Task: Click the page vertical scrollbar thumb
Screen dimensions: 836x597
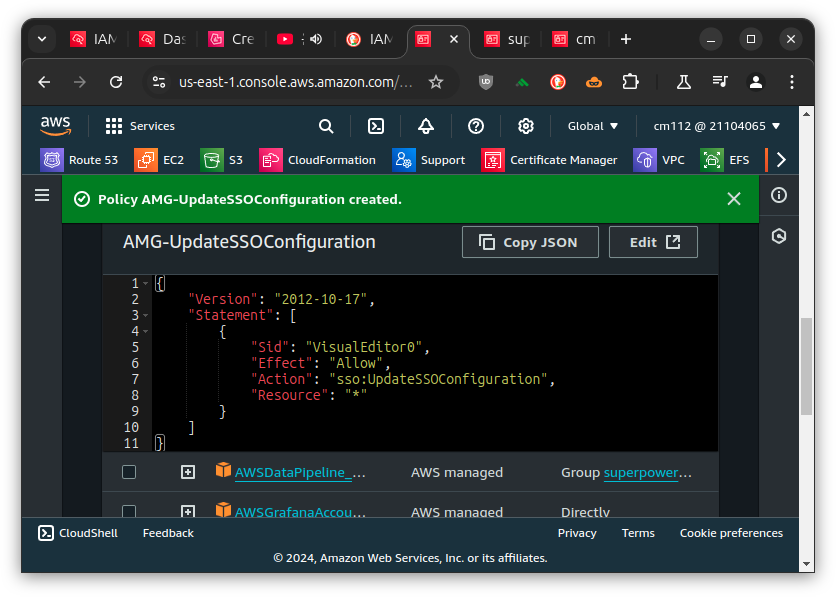Action: click(x=806, y=366)
